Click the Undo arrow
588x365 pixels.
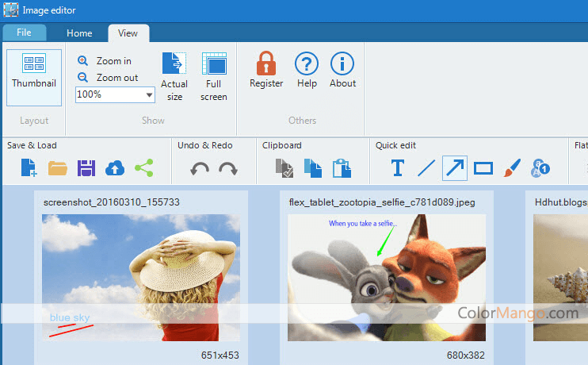[200, 168]
